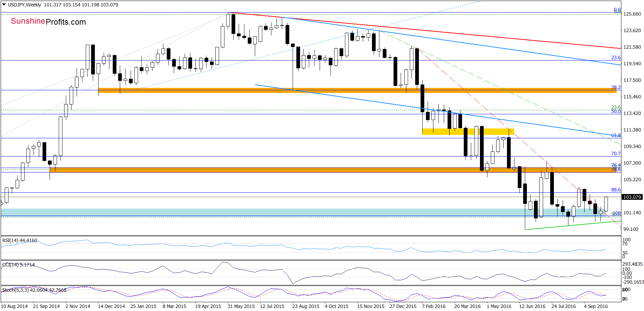
Task: Click the 119.540 price axis label
Action: [x=632, y=64]
